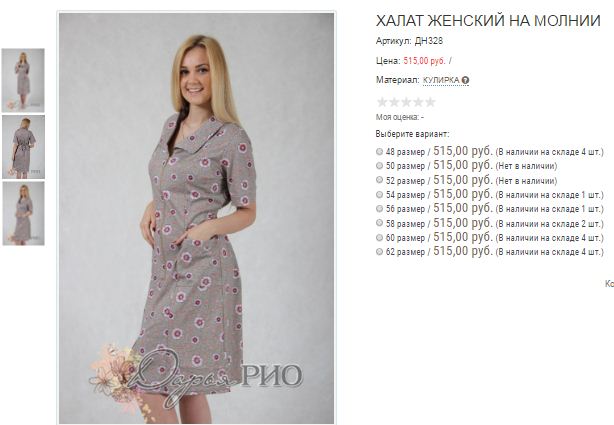
Task: Rate the product with the second star
Action: (394, 102)
